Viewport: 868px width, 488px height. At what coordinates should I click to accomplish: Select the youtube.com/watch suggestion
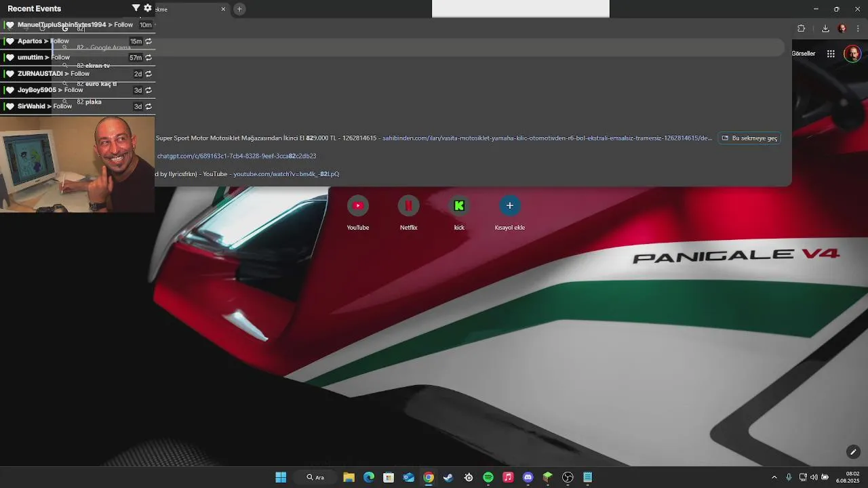tap(286, 174)
